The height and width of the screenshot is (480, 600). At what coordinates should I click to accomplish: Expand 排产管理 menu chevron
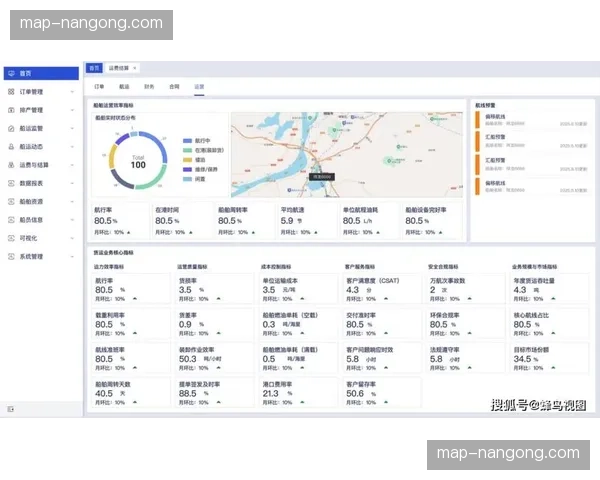click(x=72, y=110)
